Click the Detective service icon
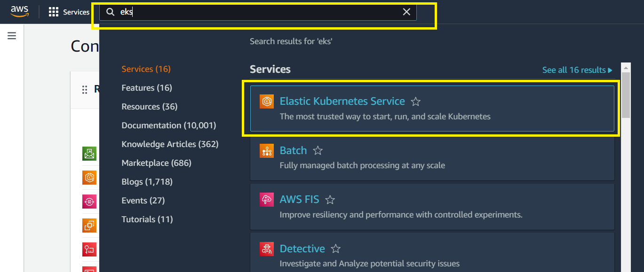 267,249
